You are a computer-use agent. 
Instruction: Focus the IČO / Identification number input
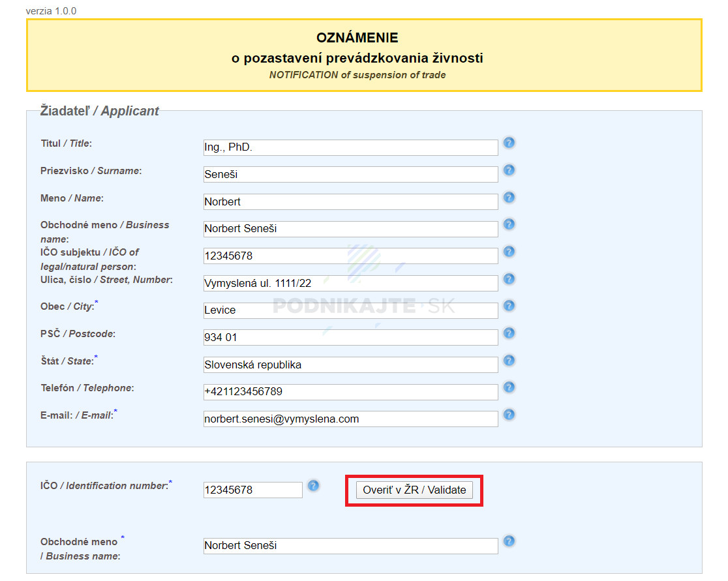click(252, 490)
